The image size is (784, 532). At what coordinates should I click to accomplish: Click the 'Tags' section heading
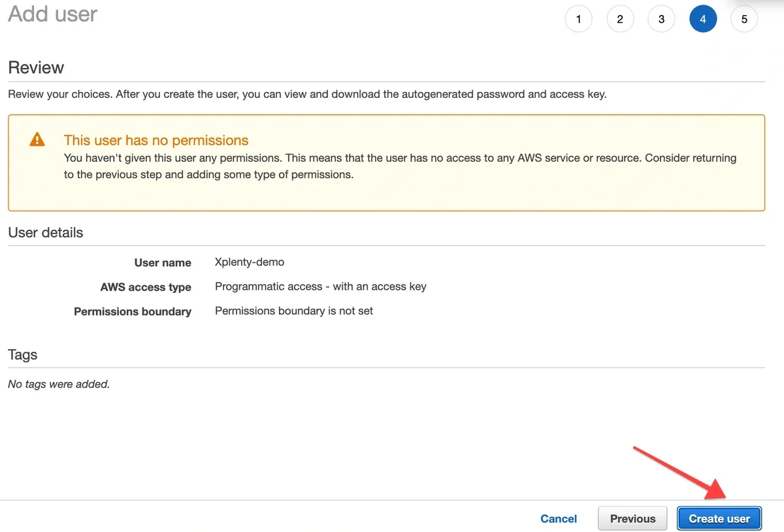pyautogui.click(x=22, y=354)
